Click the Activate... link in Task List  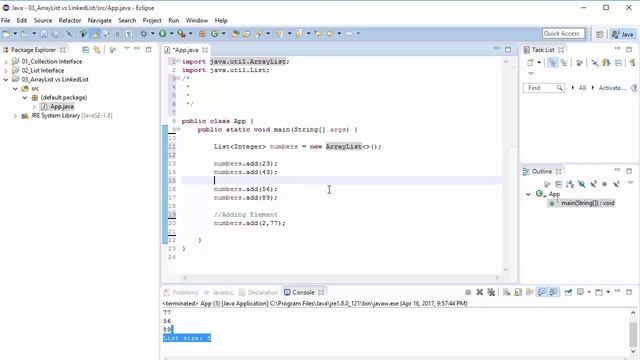point(612,88)
